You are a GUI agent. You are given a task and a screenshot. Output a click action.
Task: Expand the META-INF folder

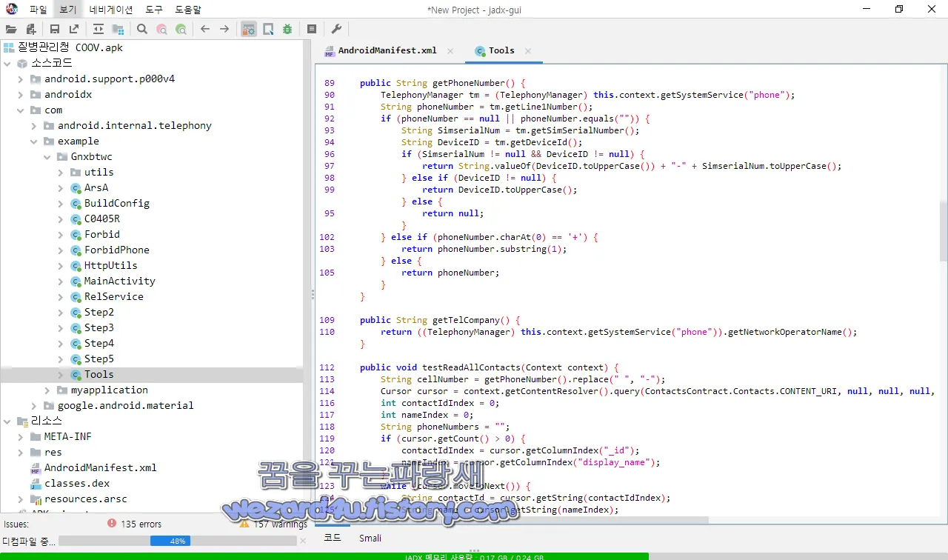21,436
